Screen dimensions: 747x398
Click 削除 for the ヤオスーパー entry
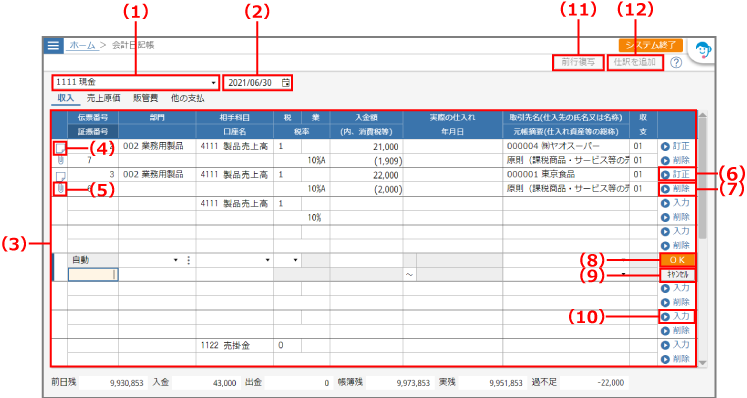pyautogui.click(x=676, y=160)
